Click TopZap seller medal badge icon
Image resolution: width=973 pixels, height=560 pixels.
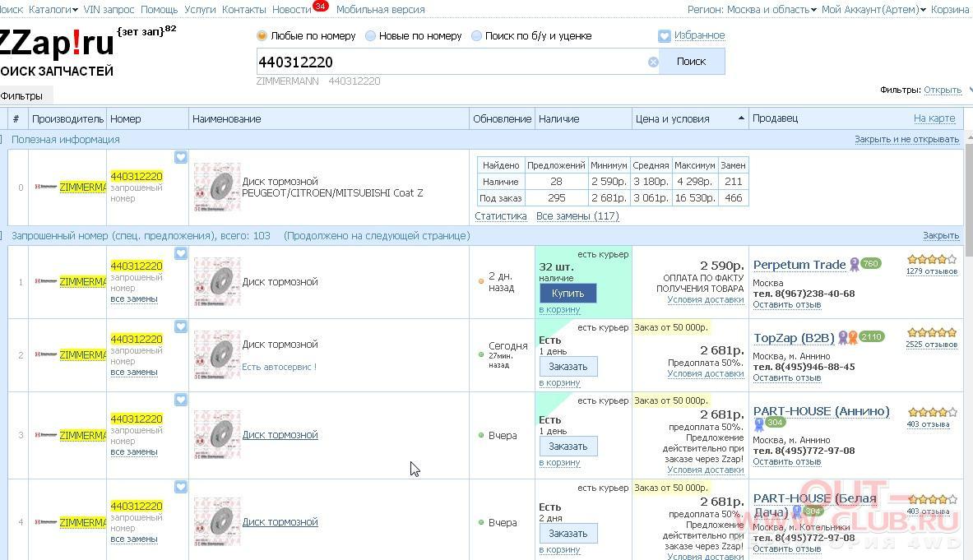pyautogui.click(x=848, y=337)
